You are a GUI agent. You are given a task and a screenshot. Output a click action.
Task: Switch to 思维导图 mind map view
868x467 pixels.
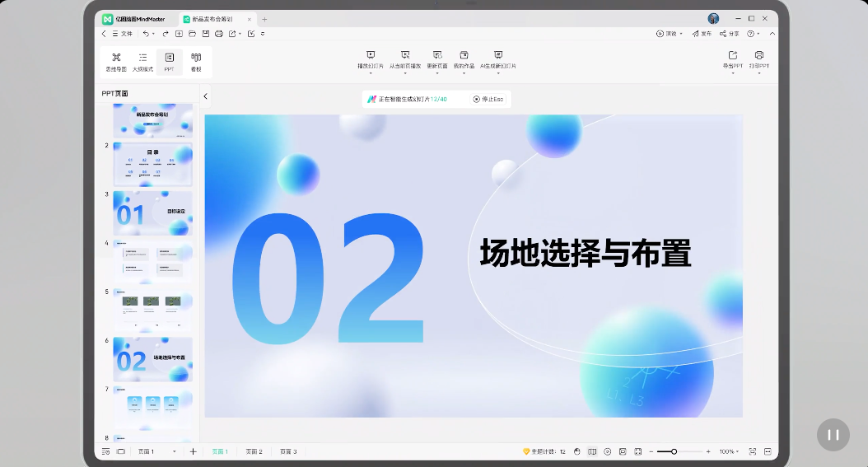click(x=116, y=62)
